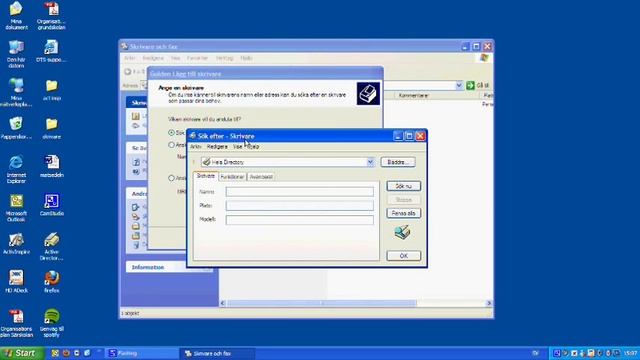
Task: Select the Papperskorgen recycle bin icon
Action: pos(16,128)
